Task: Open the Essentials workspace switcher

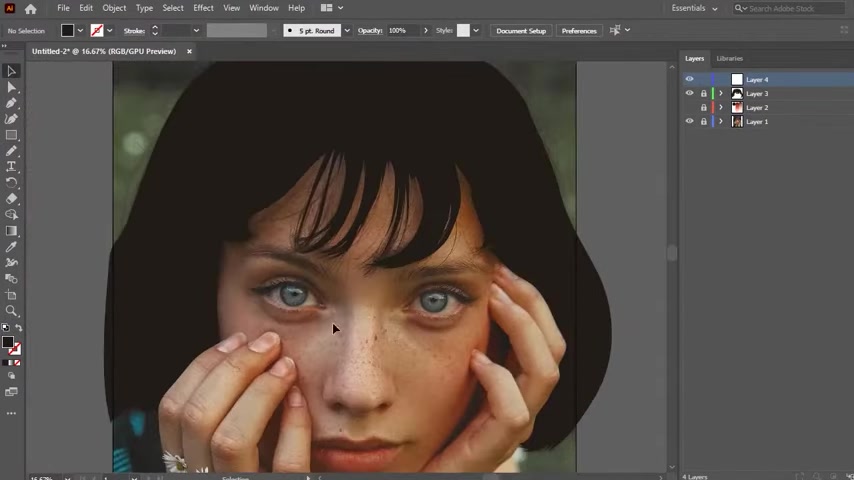Action: pyautogui.click(x=694, y=8)
